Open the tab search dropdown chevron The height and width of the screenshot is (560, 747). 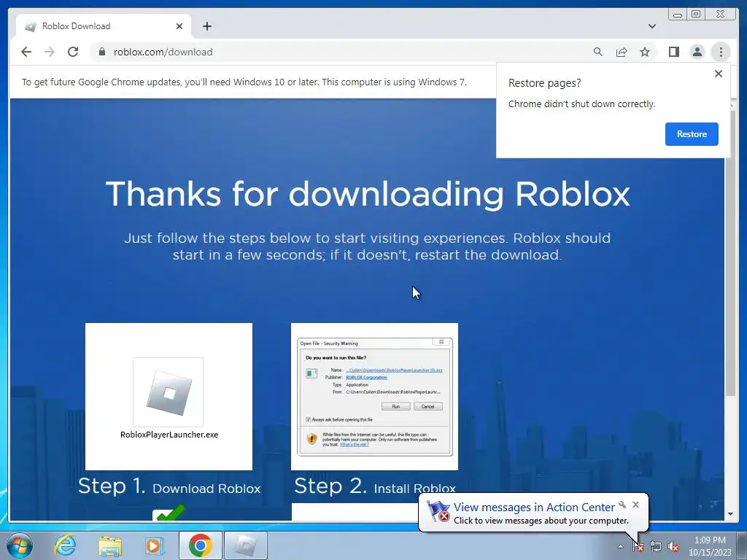[652, 26]
